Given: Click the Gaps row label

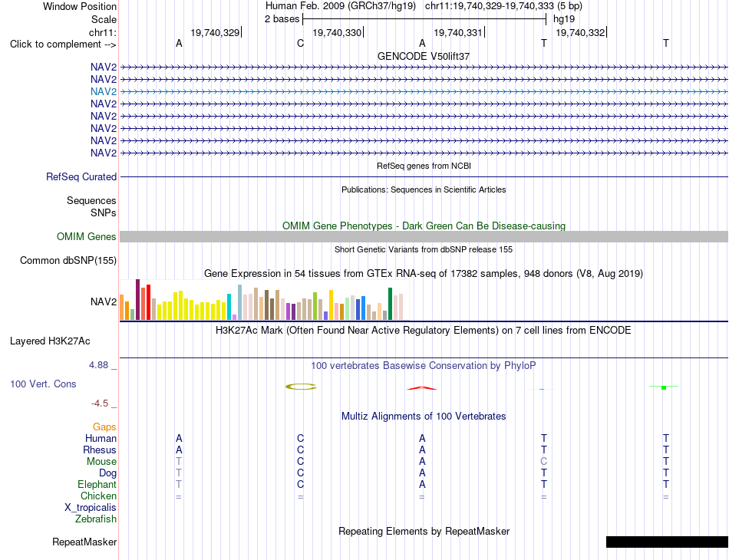Looking at the screenshot, I should tap(104, 427).
